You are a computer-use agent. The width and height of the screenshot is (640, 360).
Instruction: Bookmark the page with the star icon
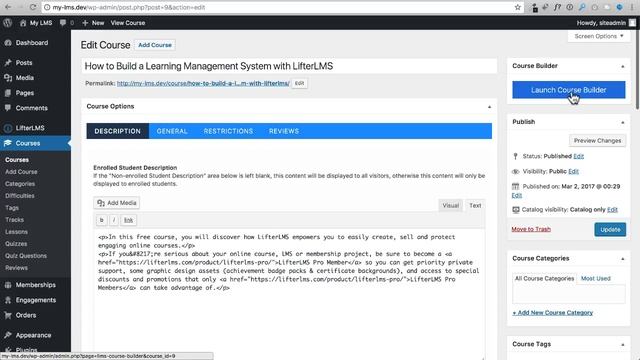coord(518,7)
